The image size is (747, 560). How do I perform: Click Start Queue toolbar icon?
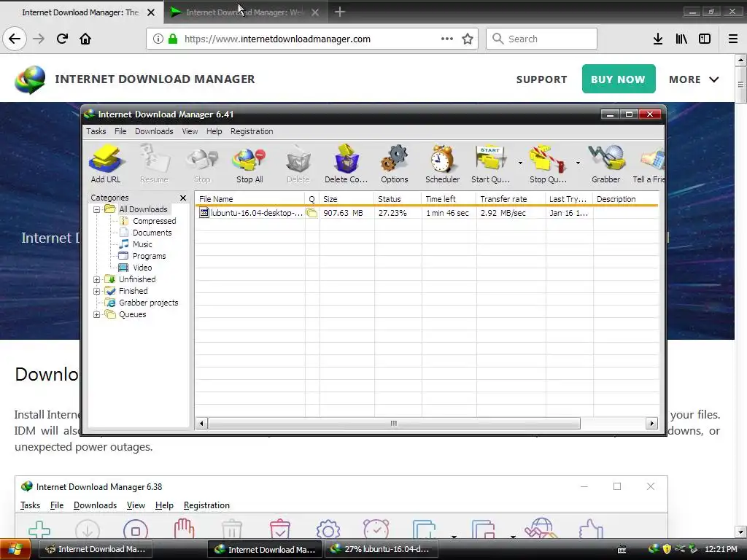tap(491, 164)
